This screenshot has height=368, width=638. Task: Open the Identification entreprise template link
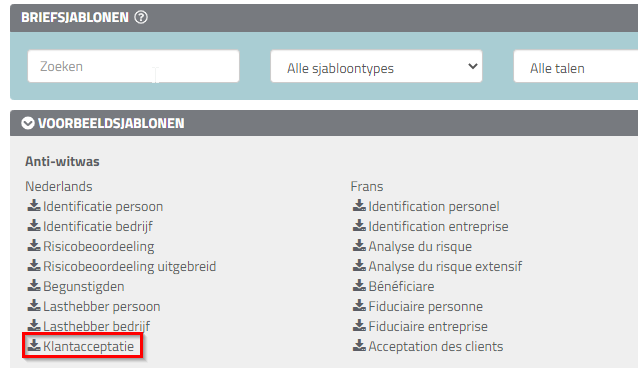438,227
